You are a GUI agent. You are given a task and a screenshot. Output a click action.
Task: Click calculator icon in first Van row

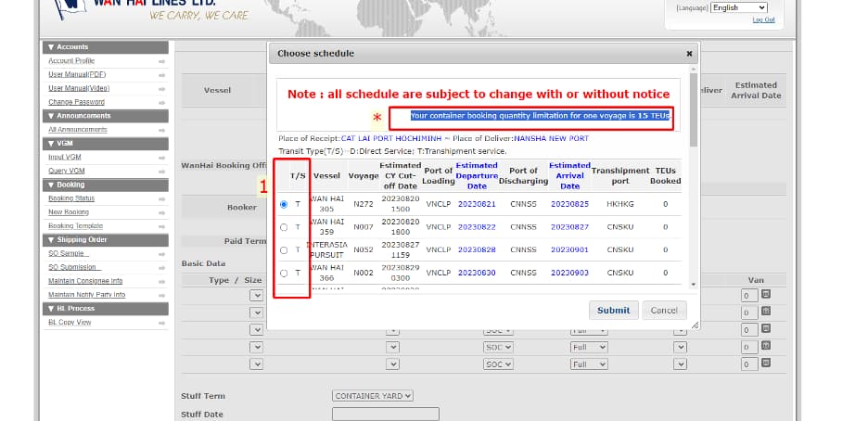pos(765,295)
